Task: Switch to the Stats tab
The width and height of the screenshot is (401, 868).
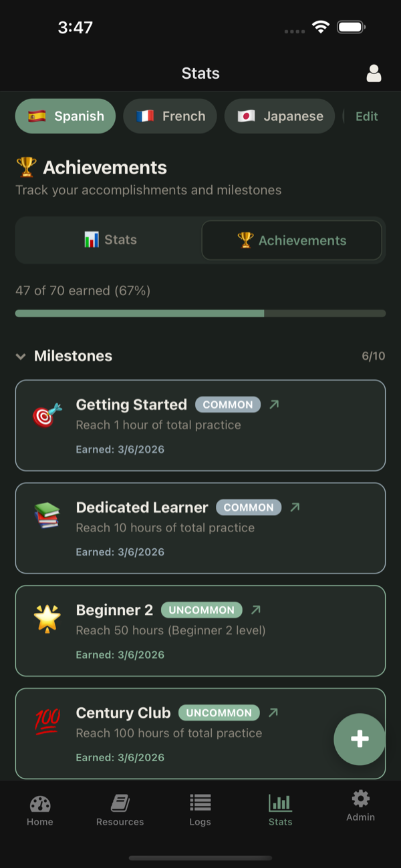Action: (110, 240)
